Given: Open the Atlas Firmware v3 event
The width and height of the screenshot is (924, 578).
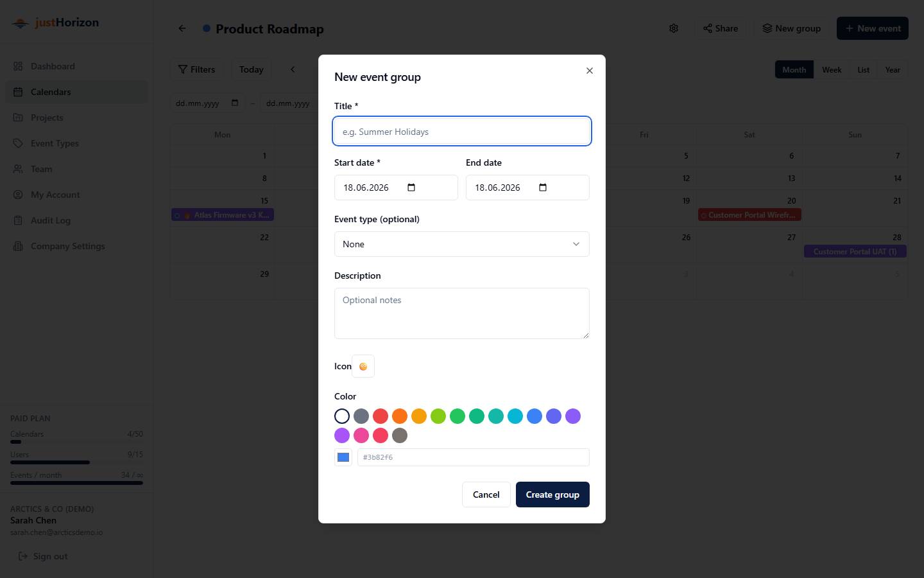Looking at the screenshot, I should tap(223, 215).
